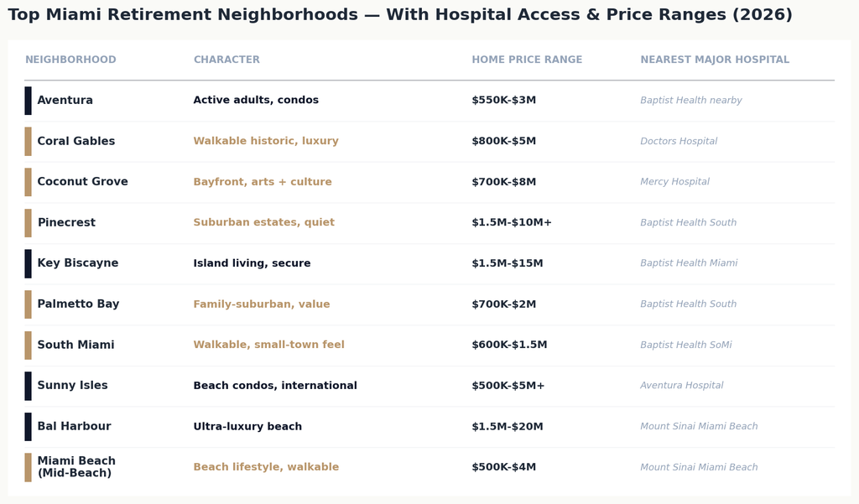
Task: Select the HOME PRICE RANGE column header
Action: tap(527, 60)
